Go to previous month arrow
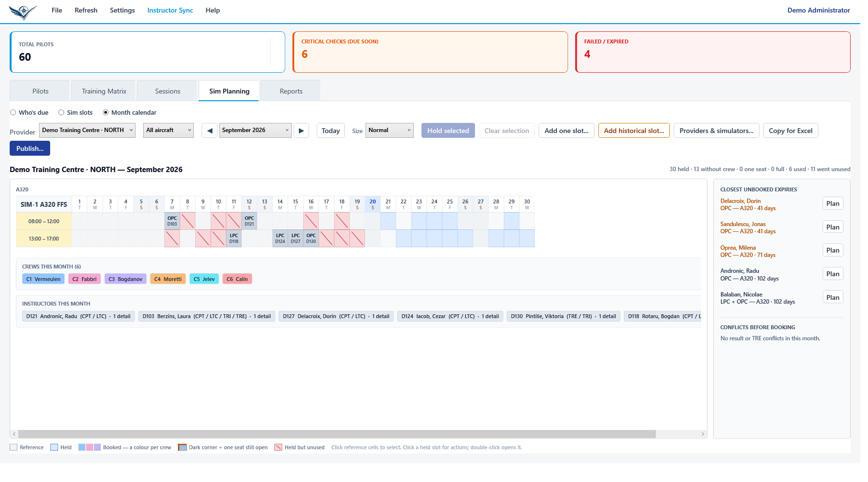The height and width of the screenshot is (482, 868). coord(209,131)
